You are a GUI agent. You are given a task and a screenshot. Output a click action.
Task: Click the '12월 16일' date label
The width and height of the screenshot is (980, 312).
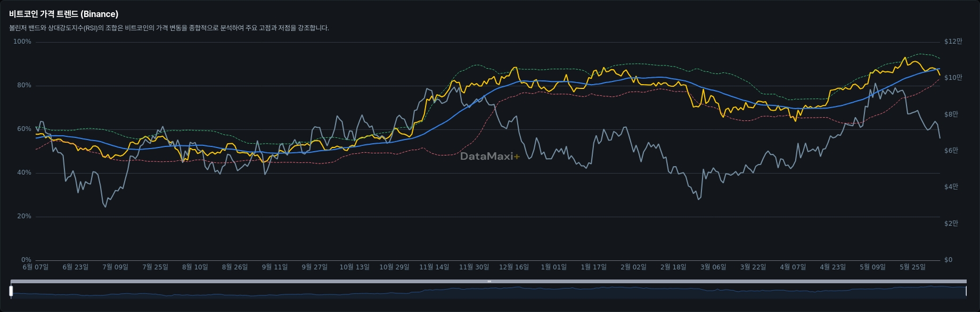514,267
